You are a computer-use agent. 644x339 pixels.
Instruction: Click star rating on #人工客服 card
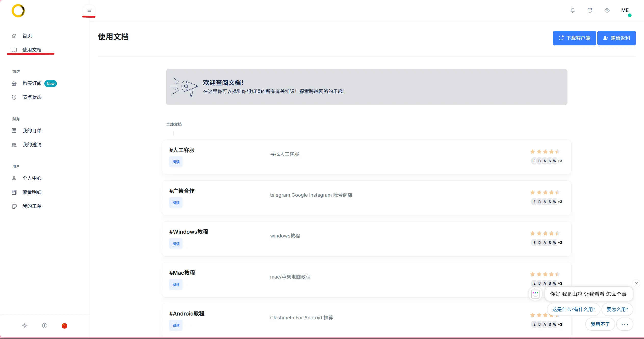tap(545, 152)
